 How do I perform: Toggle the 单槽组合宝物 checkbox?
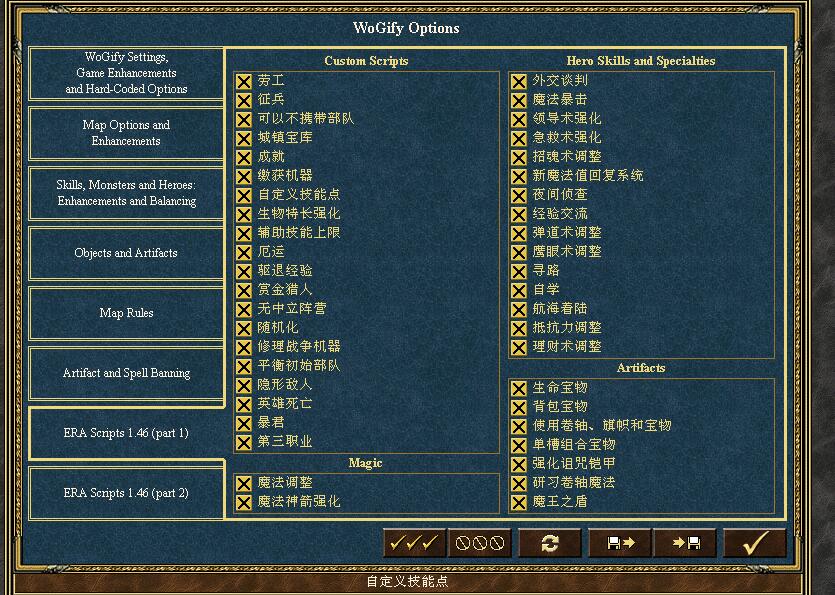click(519, 445)
